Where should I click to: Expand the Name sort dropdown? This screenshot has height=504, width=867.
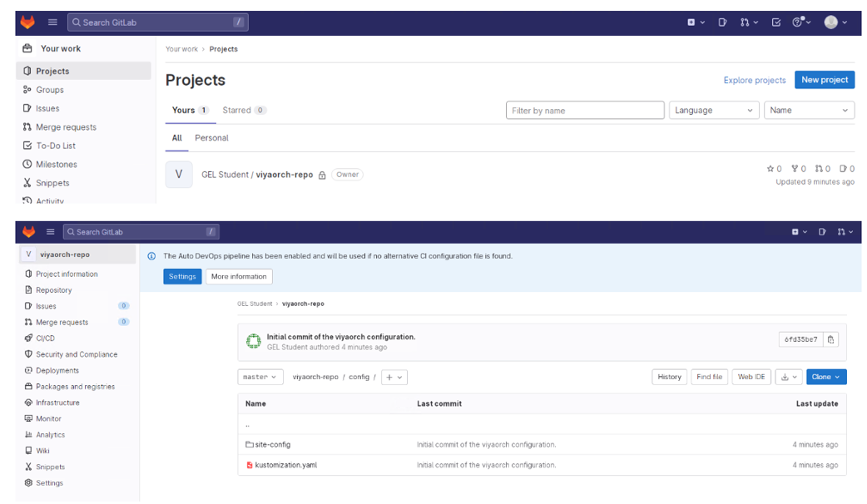(x=809, y=111)
